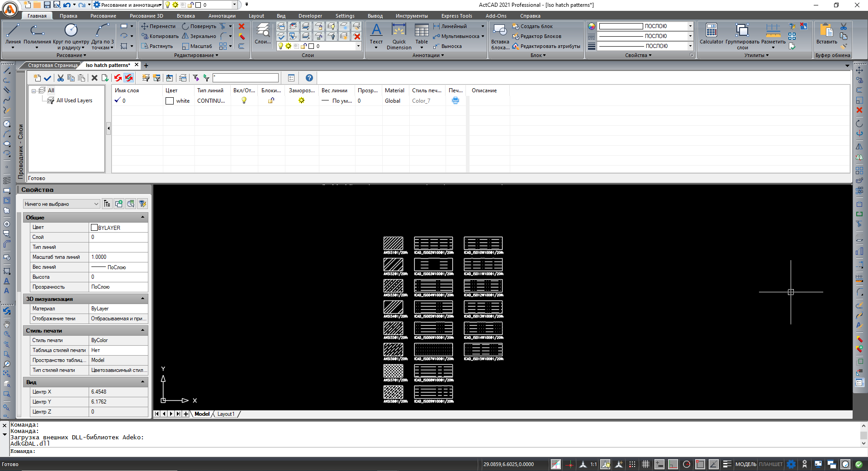Click the layer filter search field
868x471 pixels.
(247, 77)
